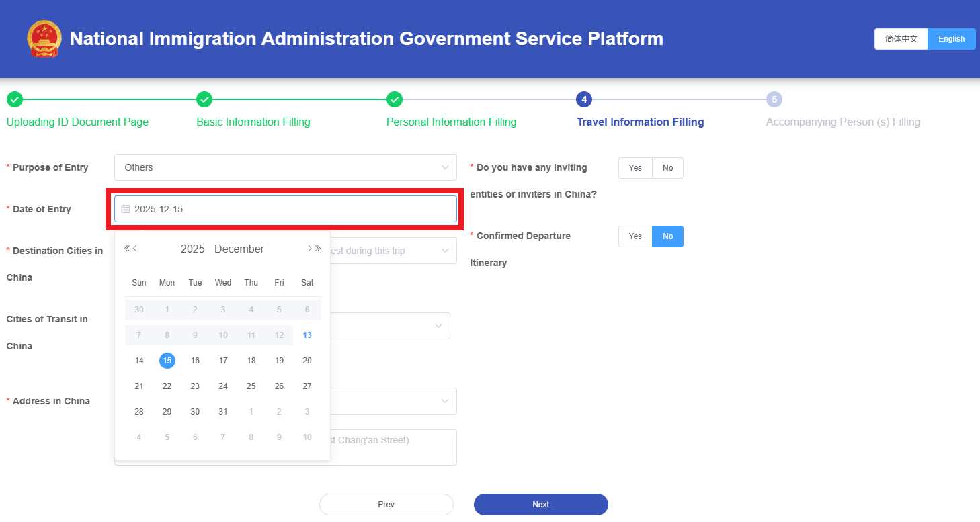The height and width of the screenshot is (522, 980).
Task: Open Personal Information Filling step
Action: tap(452, 122)
